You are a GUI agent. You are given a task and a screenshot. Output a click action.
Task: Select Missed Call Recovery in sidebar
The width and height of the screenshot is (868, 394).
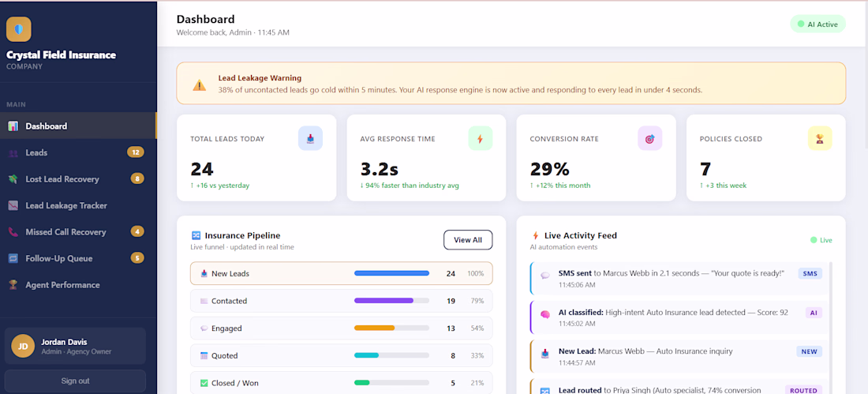[78, 232]
